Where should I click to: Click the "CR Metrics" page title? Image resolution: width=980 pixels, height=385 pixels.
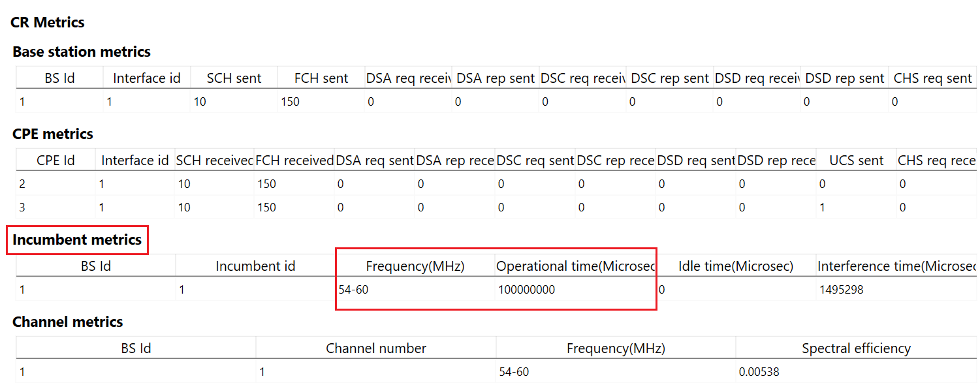[48, 23]
